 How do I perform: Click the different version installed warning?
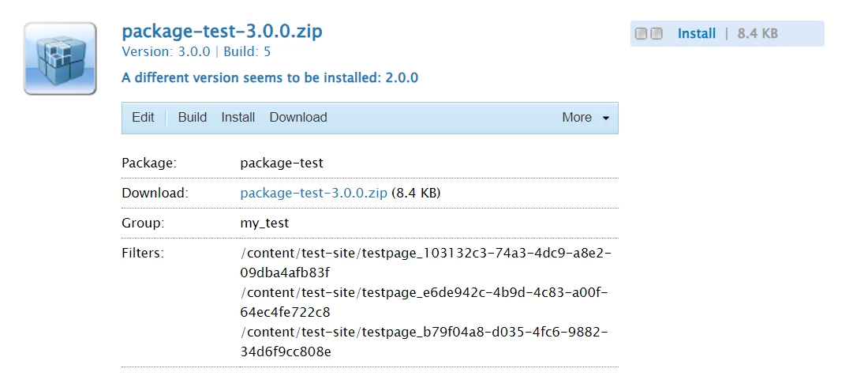(270, 77)
